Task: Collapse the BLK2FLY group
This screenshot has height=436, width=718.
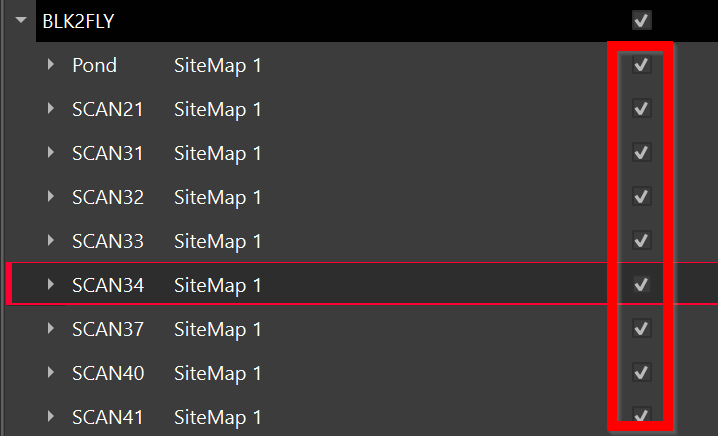Action: tap(20, 19)
